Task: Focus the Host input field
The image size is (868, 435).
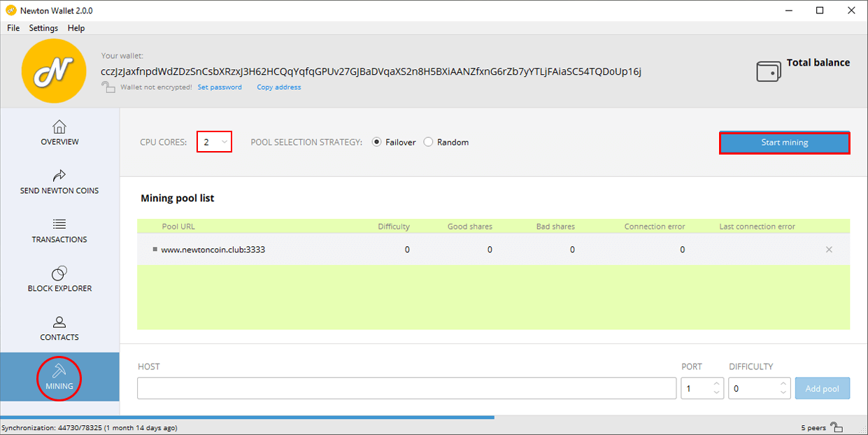Action: (x=406, y=388)
